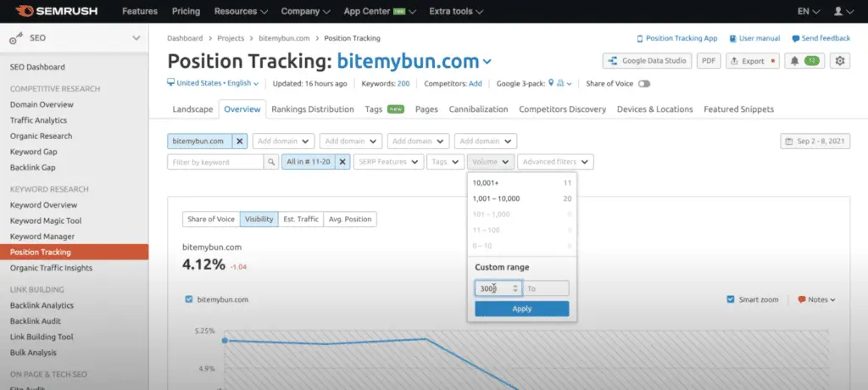
Task: Switch to the Rankings Distribution tab
Action: click(x=313, y=109)
